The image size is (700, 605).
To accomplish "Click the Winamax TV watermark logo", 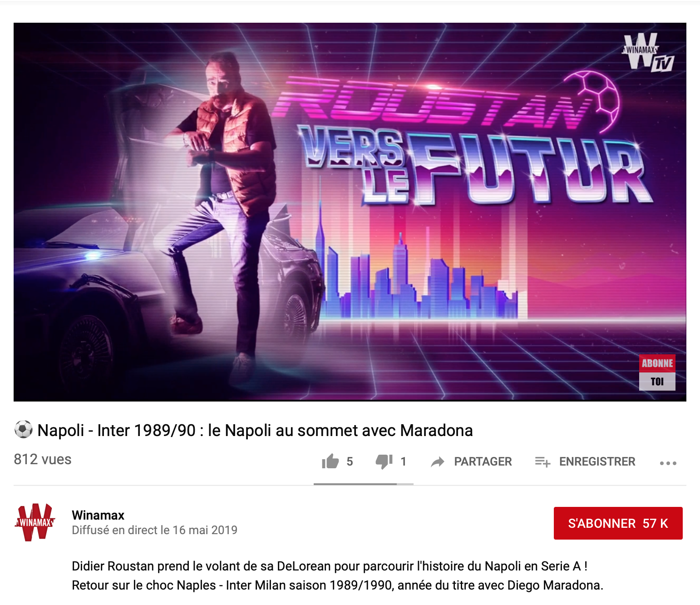I will pos(648,53).
